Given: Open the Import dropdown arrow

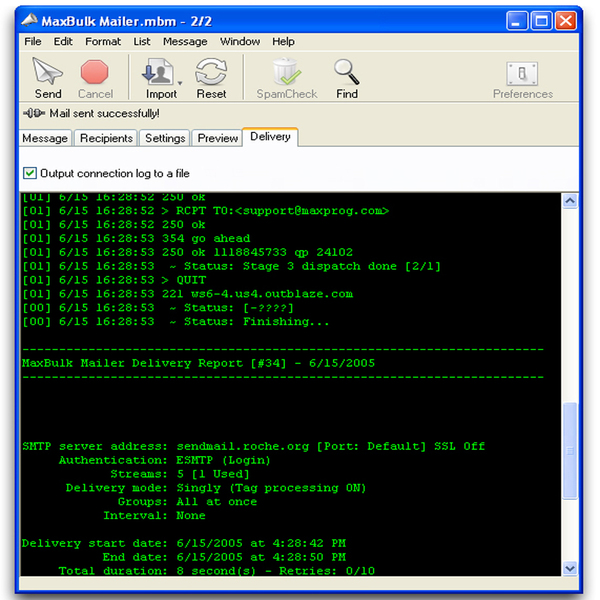Looking at the screenshot, I should coord(180,83).
